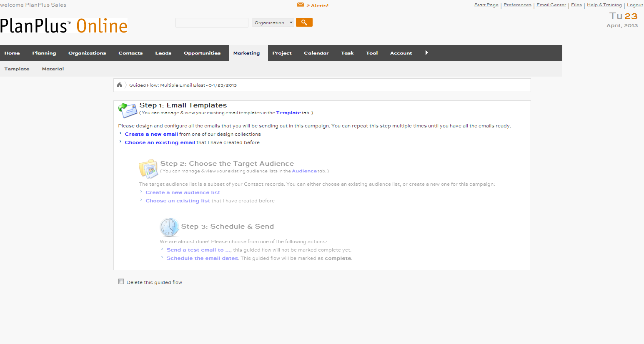The width and height of the screenshot is (644, 344).
Task: Switch to Organizations tab
Action: click(x=87, y=53)
